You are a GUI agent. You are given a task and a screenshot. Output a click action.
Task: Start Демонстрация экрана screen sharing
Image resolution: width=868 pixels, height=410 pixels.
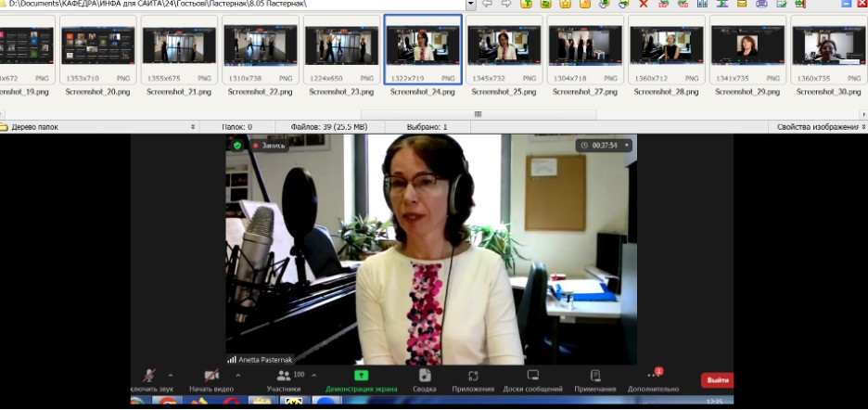click(361, 381)
